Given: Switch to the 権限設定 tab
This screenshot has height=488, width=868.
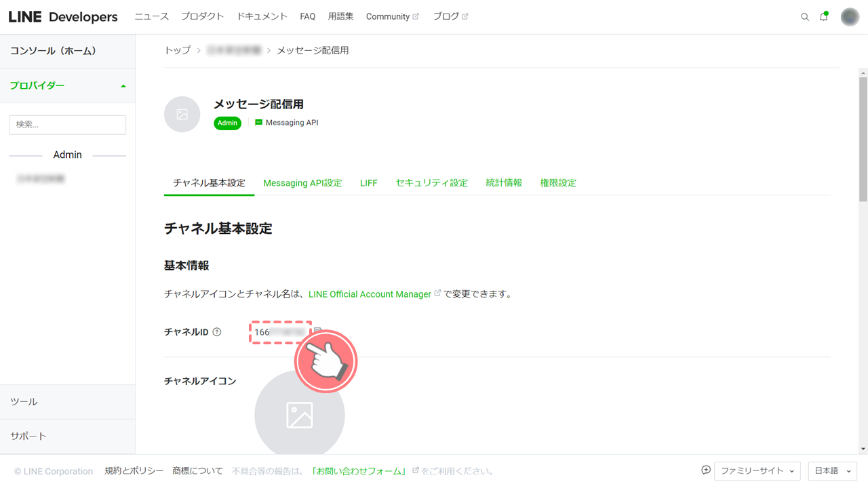Looking at the screenshot, I should [558, 183].
